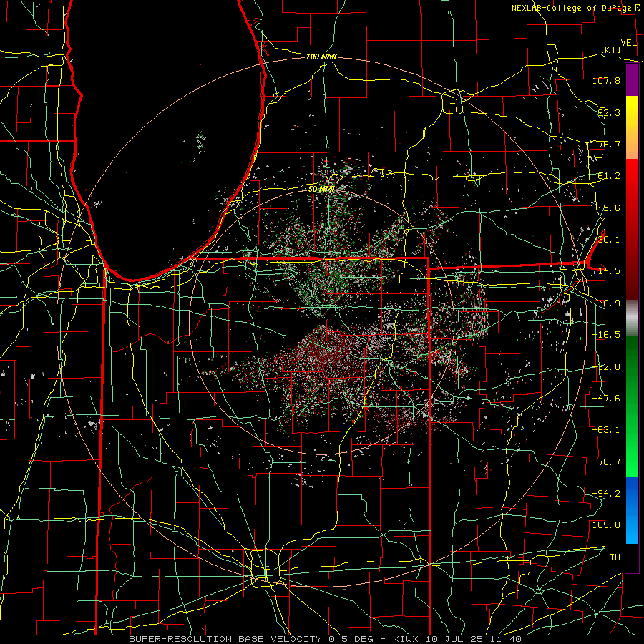
Task: Click the 50 NMI range ring label
Action: point(321,190)
